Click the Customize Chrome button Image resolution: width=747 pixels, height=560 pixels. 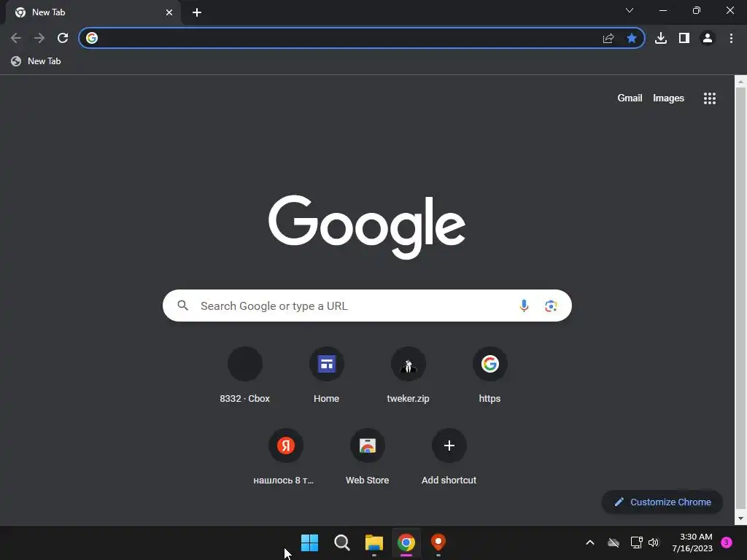click(662, 502)
